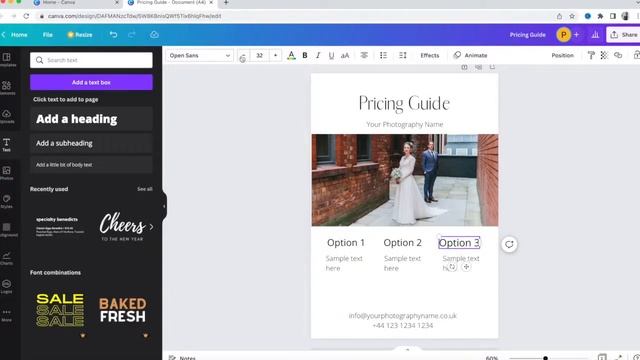Click the lock icon in toolbar

tap(636, 55)
